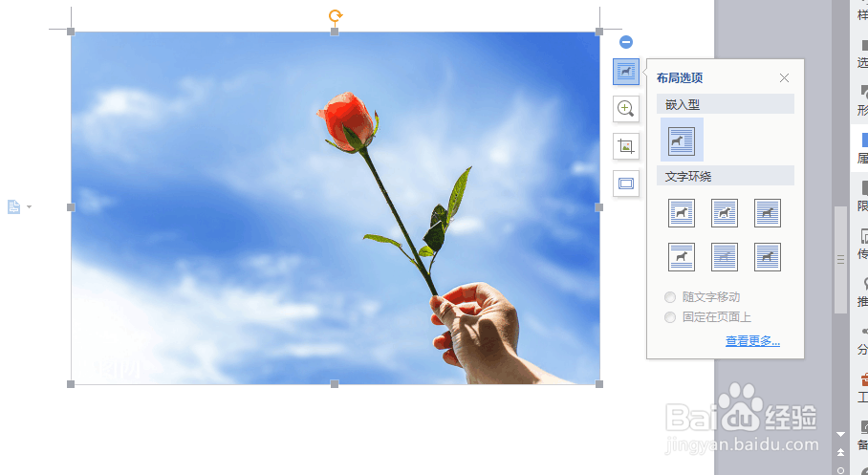Activate the crop picture tool
Image resolution: width=868 pixels, height=475 pixels.
[626, 146]
